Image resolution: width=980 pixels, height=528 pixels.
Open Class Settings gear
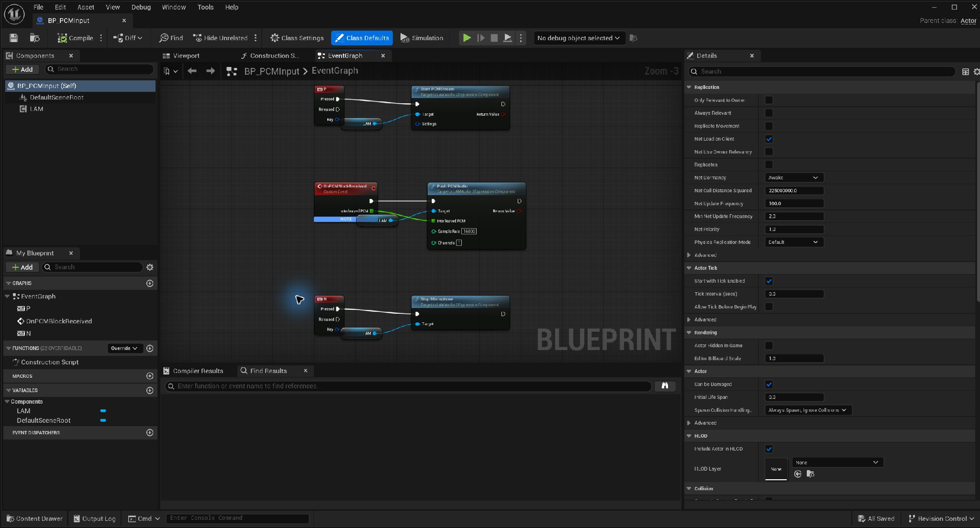click(x=297, y=38)
